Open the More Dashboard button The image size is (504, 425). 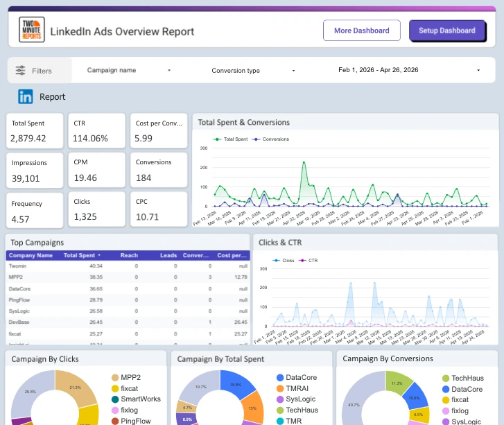click(362, 31)
